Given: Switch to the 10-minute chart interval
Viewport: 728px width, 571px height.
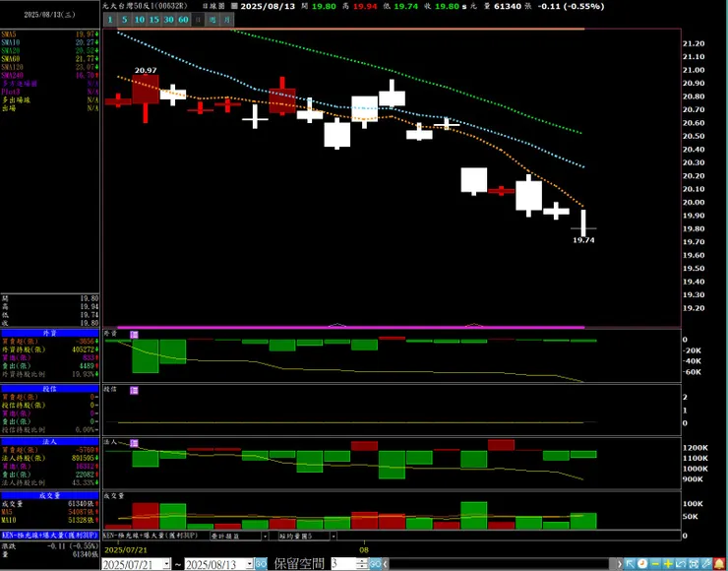Looking at the screenshot, I should tap(140, 20).
